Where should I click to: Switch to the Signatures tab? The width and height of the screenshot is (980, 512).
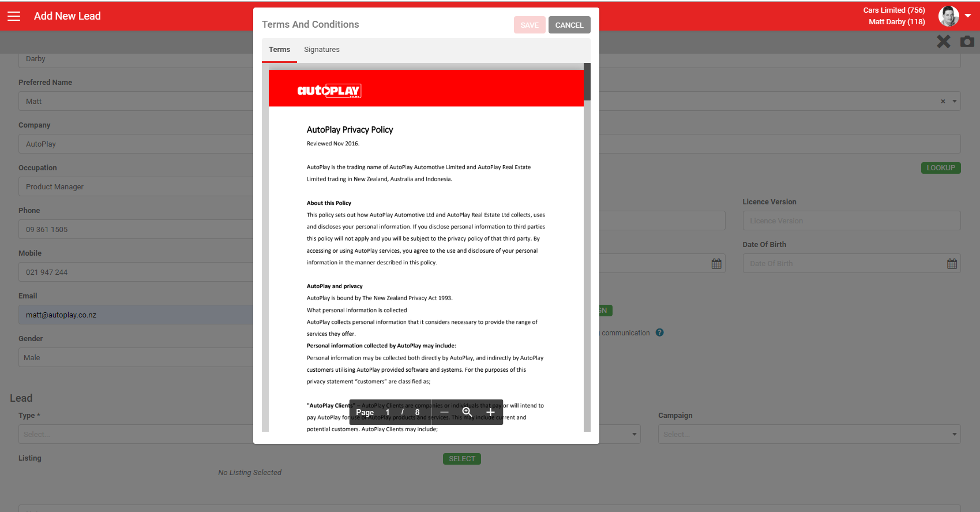pos(322,50)
